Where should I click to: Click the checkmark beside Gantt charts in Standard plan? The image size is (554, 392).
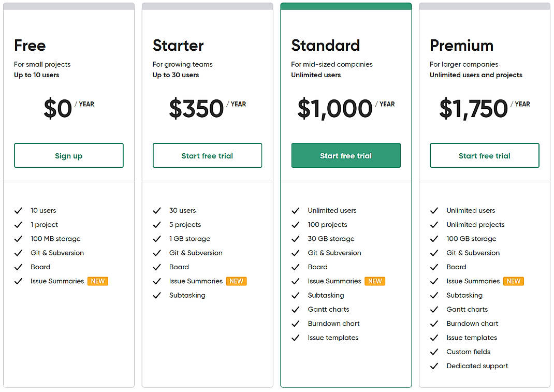[296, 309]
